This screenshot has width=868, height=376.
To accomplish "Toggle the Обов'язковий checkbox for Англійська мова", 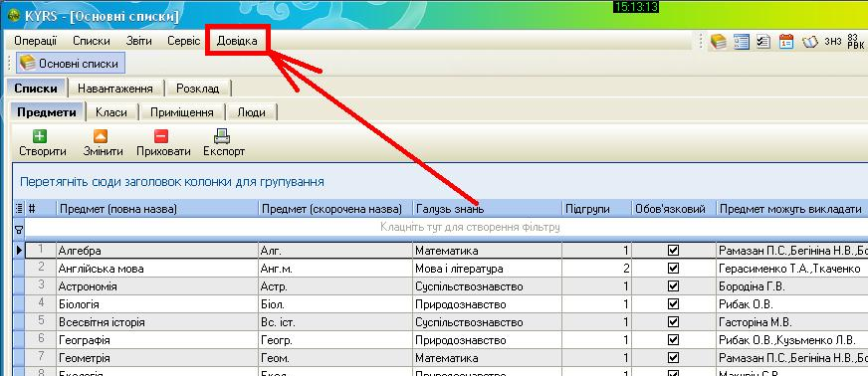I will (674, 269).
